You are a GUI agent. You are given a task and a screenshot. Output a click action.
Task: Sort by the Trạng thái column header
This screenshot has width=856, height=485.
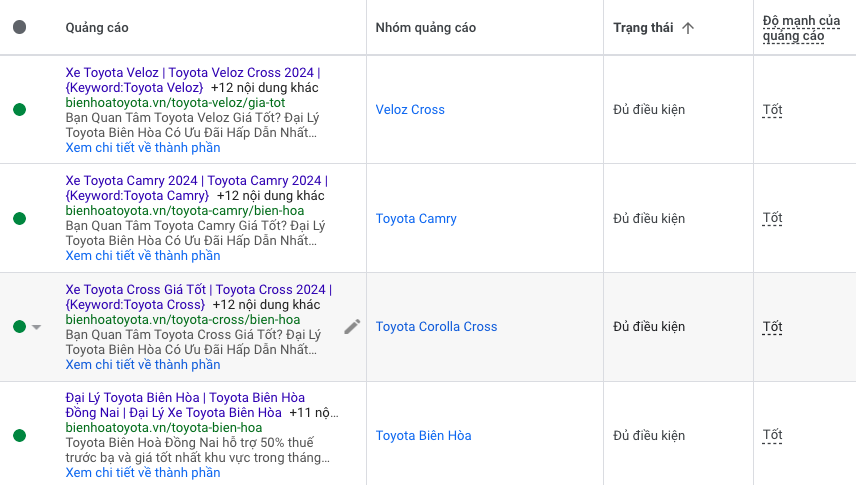[643, 28]
